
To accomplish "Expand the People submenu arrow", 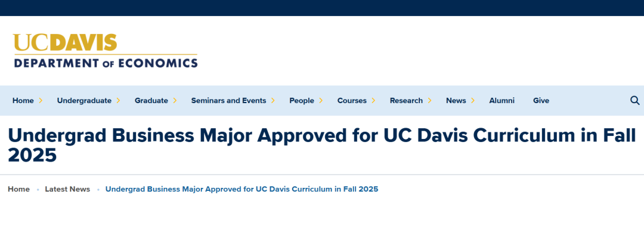I will pos(321,101).
